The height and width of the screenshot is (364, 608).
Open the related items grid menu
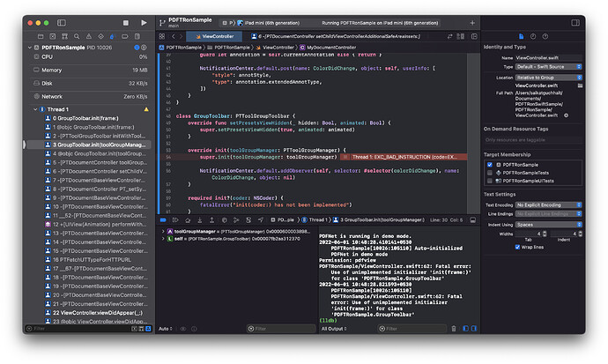162,36
